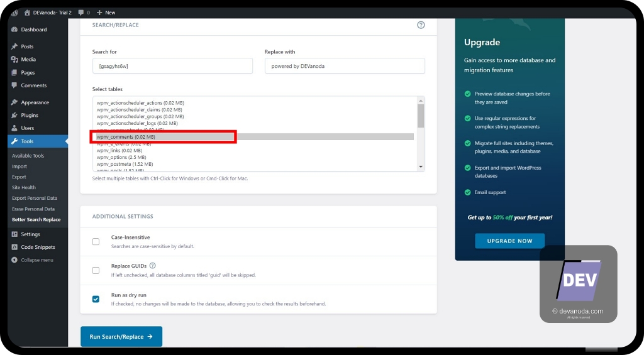Select wpnv_actionscheduler_actions table

(x=140, y=103)
